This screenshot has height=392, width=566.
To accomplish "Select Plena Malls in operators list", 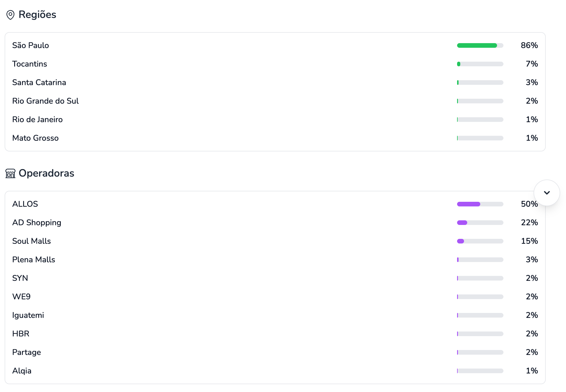I will (x=34, y=260).
